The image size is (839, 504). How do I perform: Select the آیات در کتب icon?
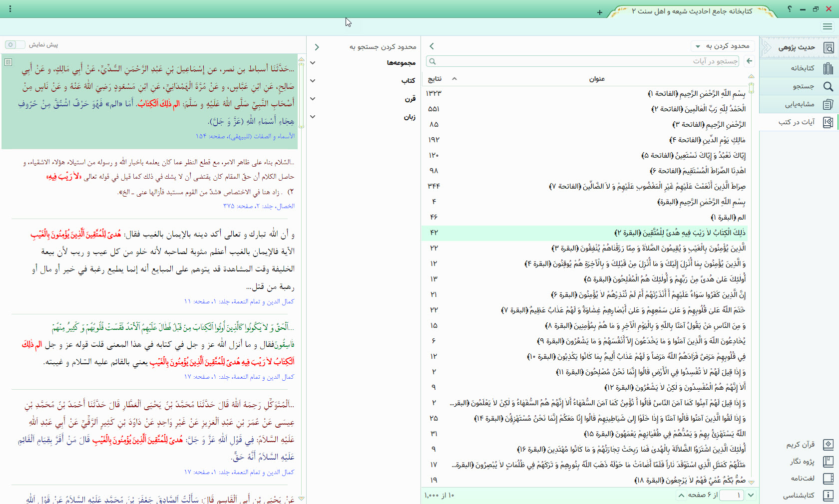[x=828, y=122]
